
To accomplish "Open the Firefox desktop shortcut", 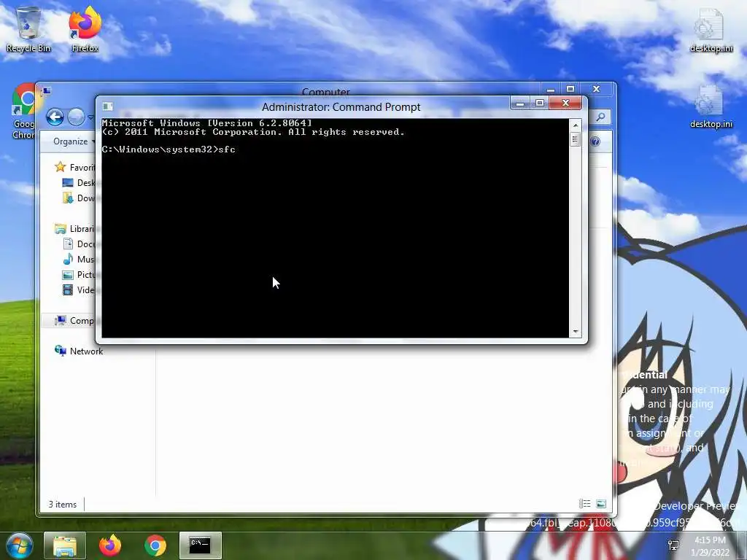I will [85, 29].
